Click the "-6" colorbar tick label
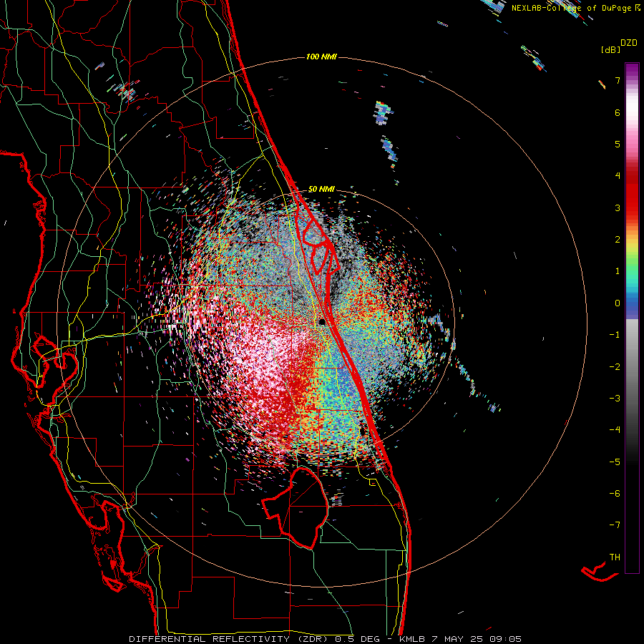The image size is (644, 644). pyautogui.click(x=615, y=494)
